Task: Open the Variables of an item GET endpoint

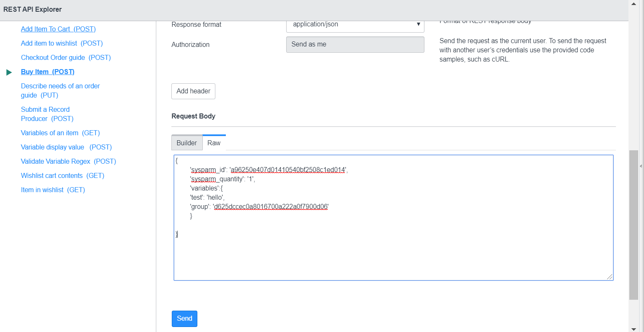Action: tap(60, 133)
